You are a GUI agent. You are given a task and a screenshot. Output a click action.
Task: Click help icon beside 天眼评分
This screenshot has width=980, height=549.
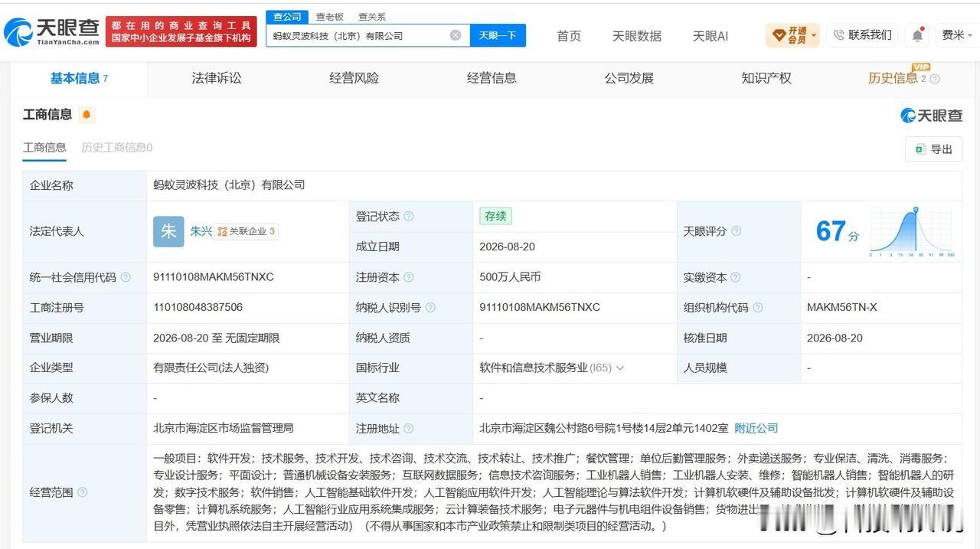(x=736, y=231)
